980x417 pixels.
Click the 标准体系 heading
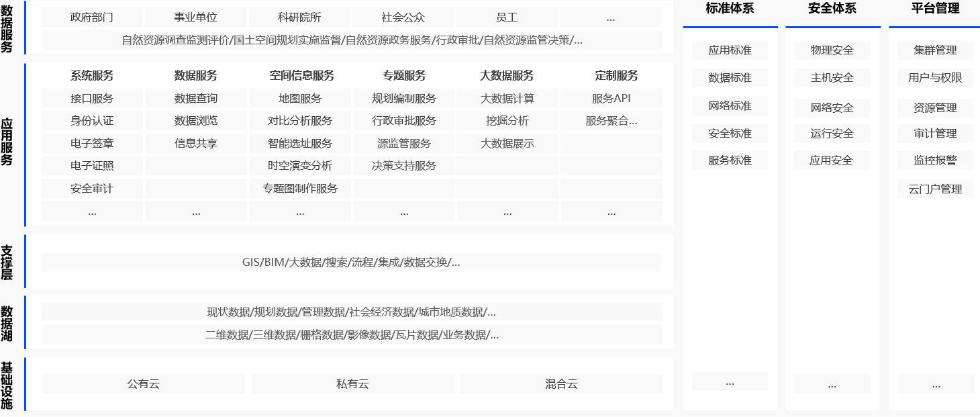pos(730,9)
